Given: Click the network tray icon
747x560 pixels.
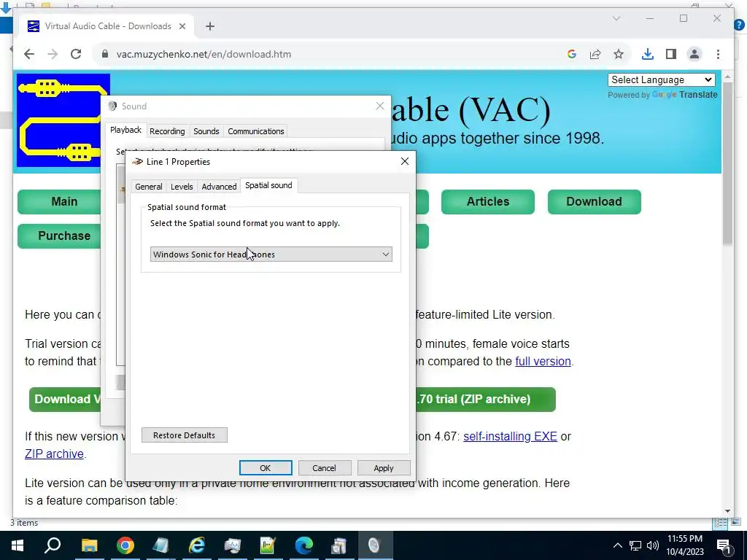Looking at the screenshot, I should click(635, 545).
